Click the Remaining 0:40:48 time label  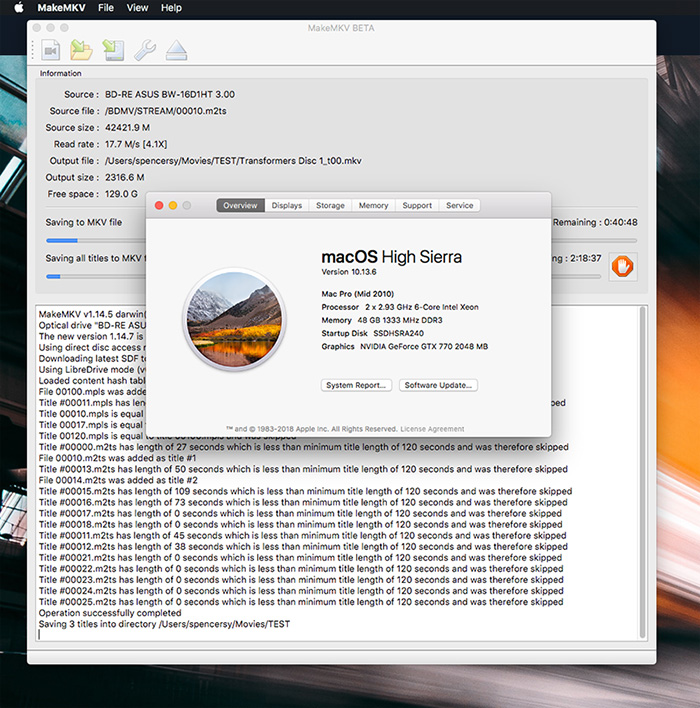pos(595,222)
